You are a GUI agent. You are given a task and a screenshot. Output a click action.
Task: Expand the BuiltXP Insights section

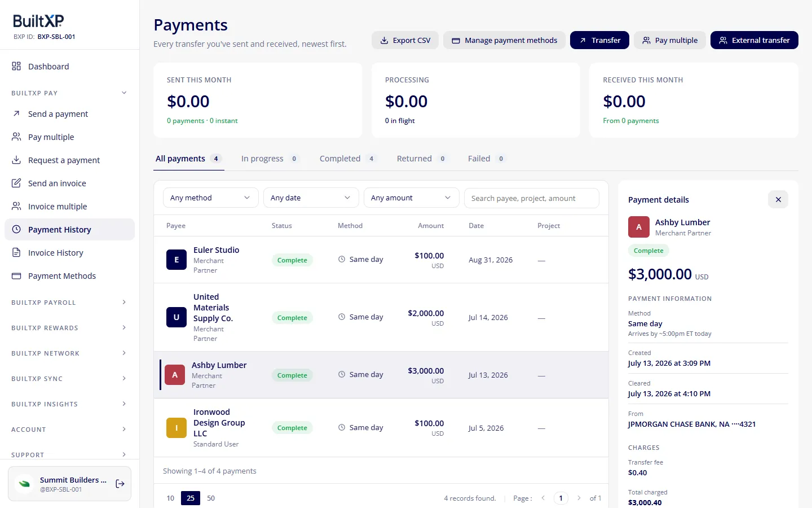[69, 404]
